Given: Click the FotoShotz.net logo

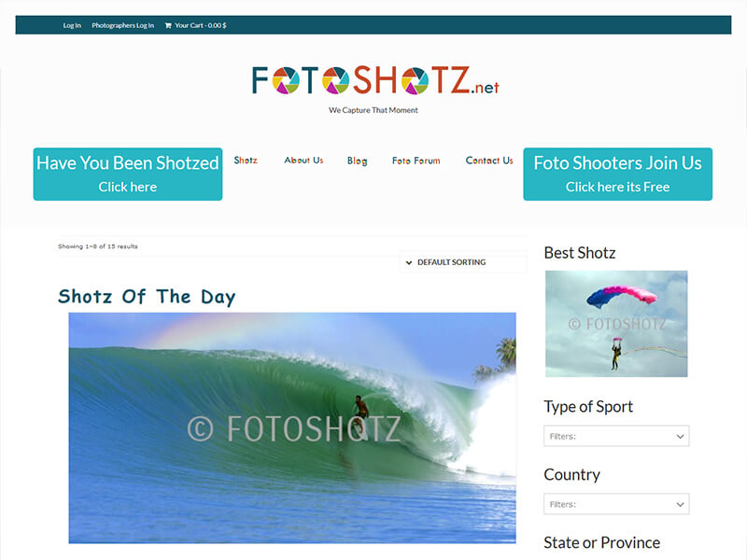Looking at the screenshot, I should [375, 80].
